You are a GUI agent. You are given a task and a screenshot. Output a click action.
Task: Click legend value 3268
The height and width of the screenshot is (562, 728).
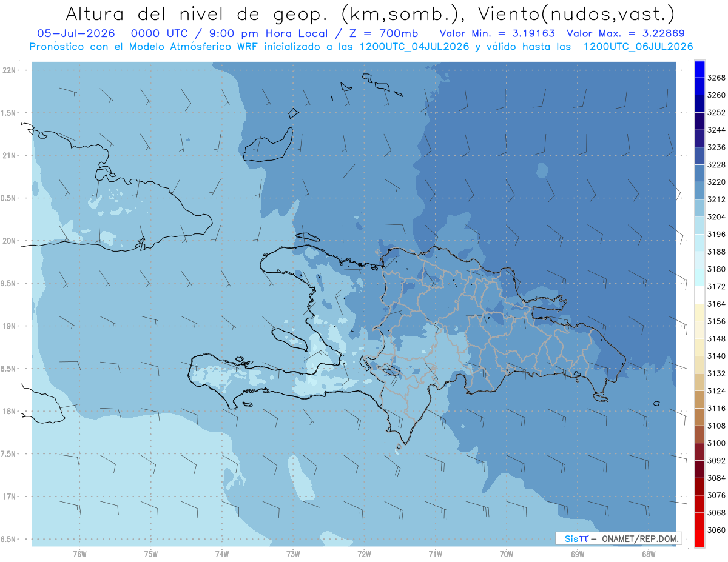tap(716, 78)
